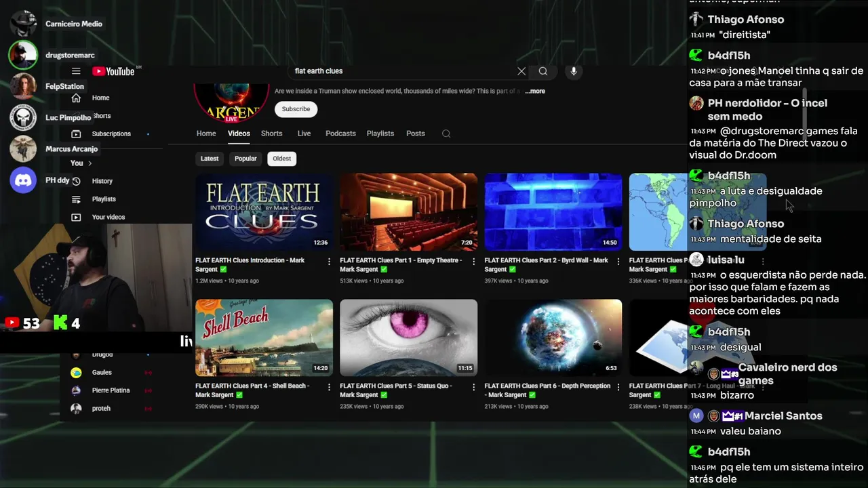The width and height of the screenshot is (868, 488).
Task: Select the Oldest sort chip
Action: [x=281, y=159]
